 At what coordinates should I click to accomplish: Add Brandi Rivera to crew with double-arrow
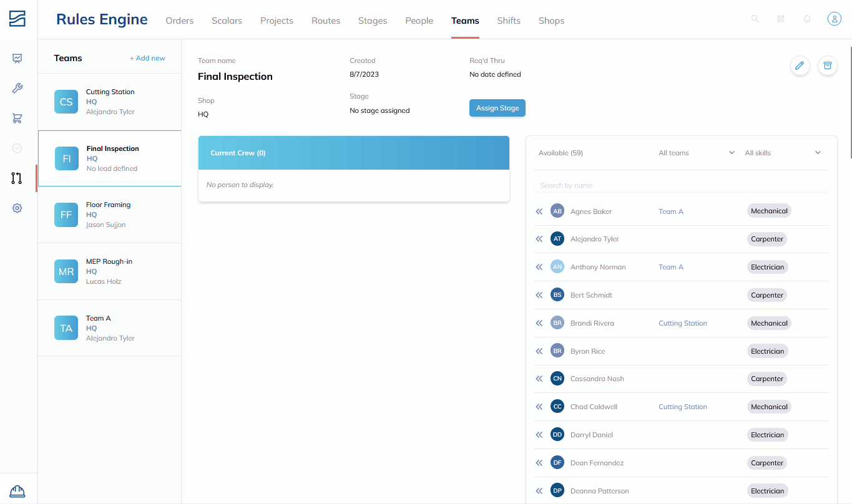(539, 323)
